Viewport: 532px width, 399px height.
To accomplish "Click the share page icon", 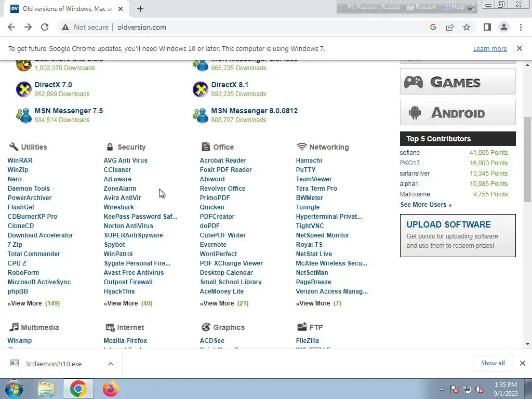I will pyautogui.click(x=450, y=27).
